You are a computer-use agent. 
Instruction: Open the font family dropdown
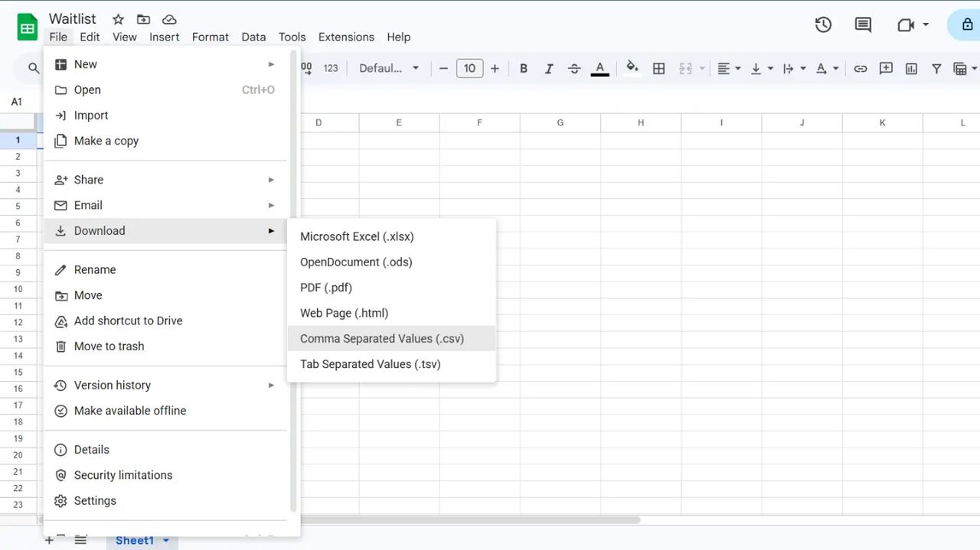pyautogui.click(x=387, y=68)
